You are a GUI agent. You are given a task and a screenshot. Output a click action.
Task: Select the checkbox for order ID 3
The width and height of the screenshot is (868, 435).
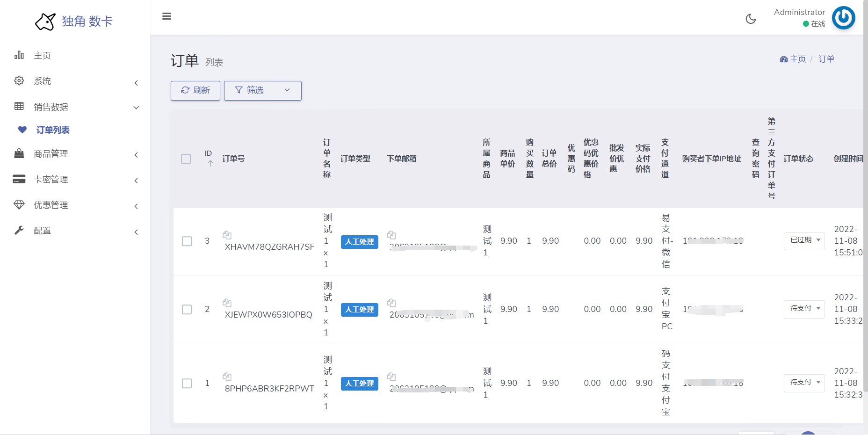pyautogui.click(x=187, y=241)
